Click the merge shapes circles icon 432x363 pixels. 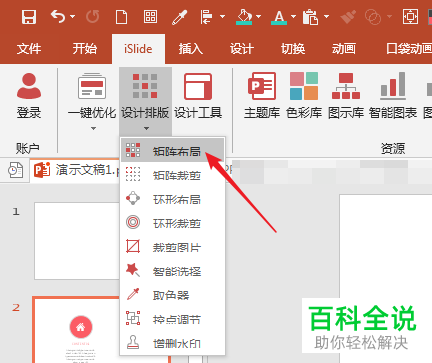coord(373,17)
